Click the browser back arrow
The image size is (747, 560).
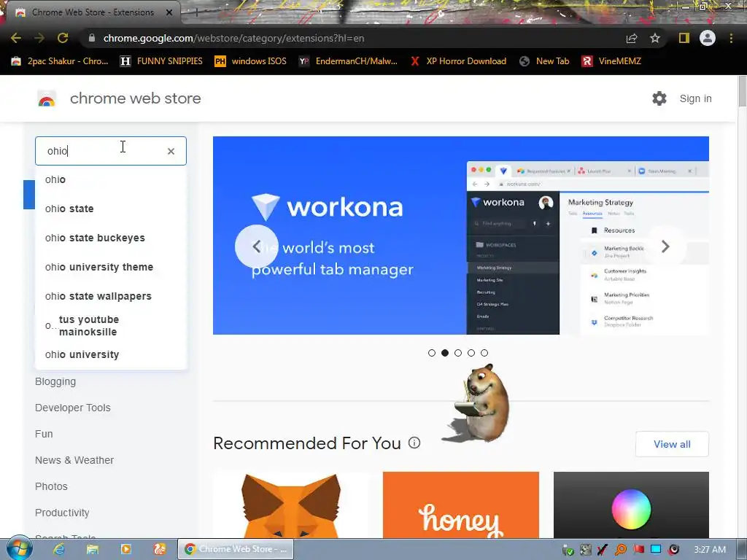coord(16,38)
